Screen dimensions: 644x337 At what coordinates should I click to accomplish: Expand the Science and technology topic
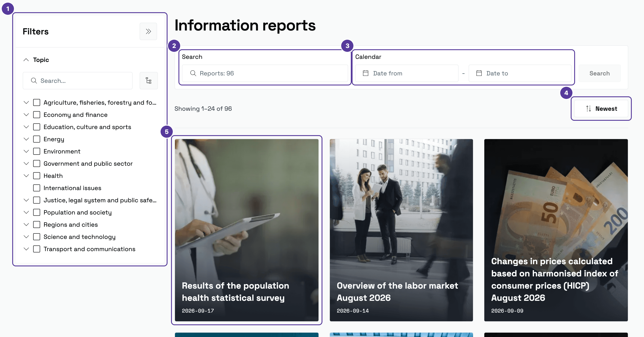(x=26, y=237)
